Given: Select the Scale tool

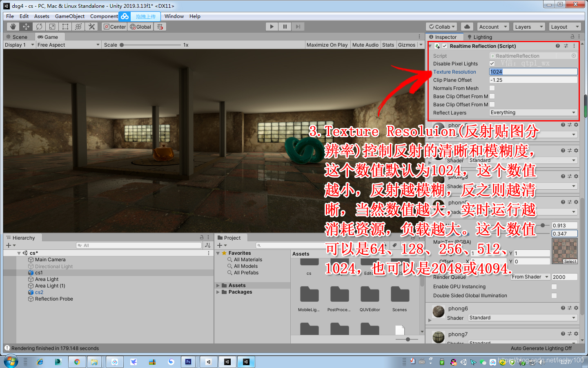Looking at the screenshot, I should pos(52,27).
